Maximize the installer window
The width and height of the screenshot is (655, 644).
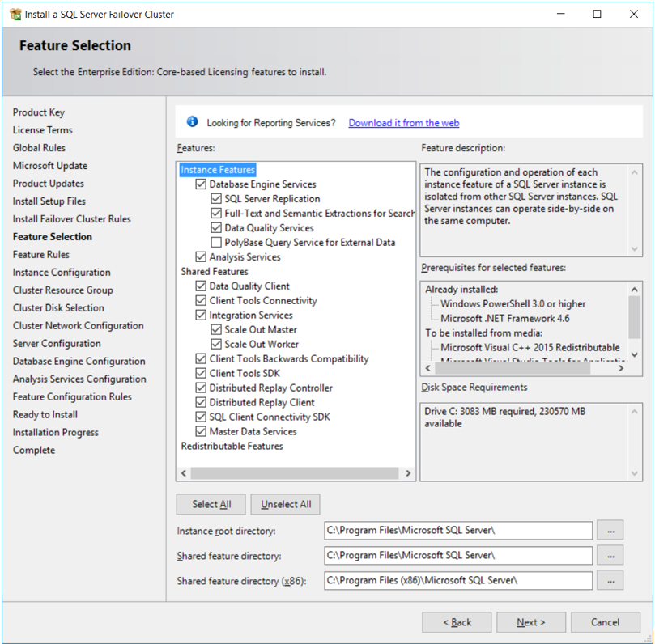click(x=597, y=15)
